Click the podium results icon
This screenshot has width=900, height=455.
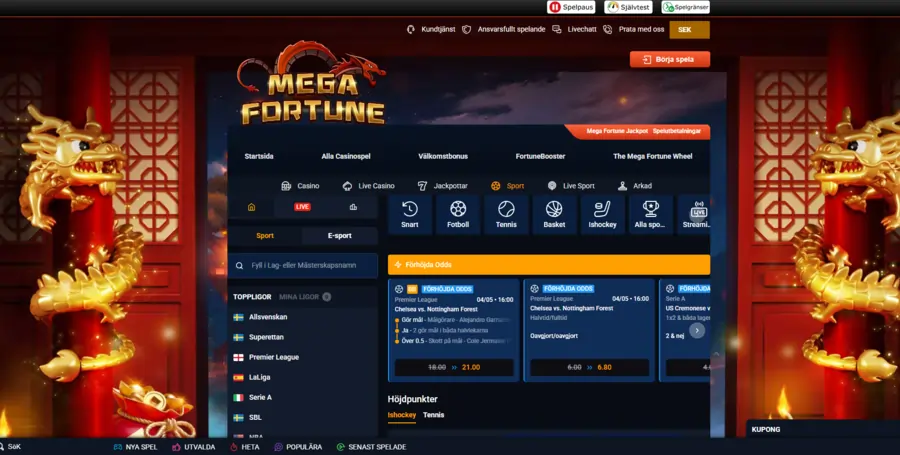[353, 207]
